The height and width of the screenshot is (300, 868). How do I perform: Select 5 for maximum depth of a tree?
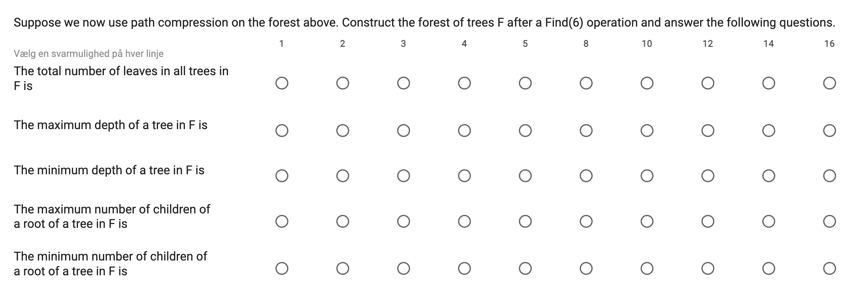(x=525, y=131)
